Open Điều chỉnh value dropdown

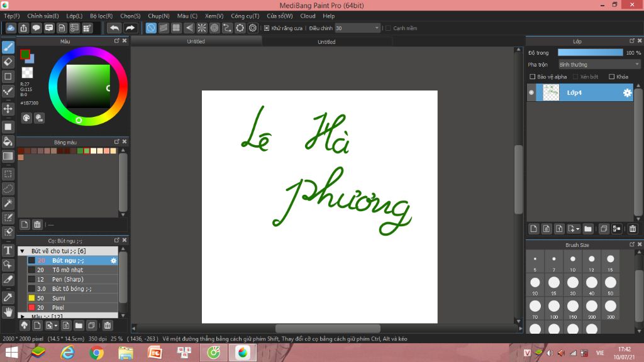(377, 28)
